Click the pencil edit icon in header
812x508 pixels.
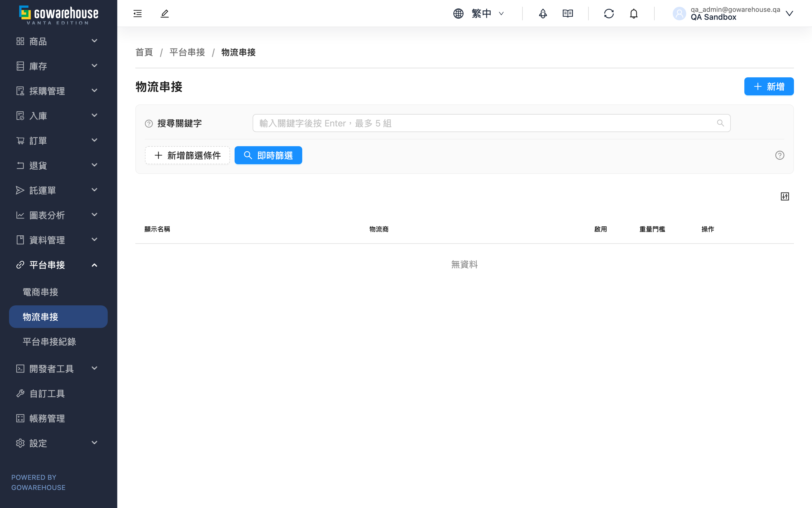tap(164, 14)
